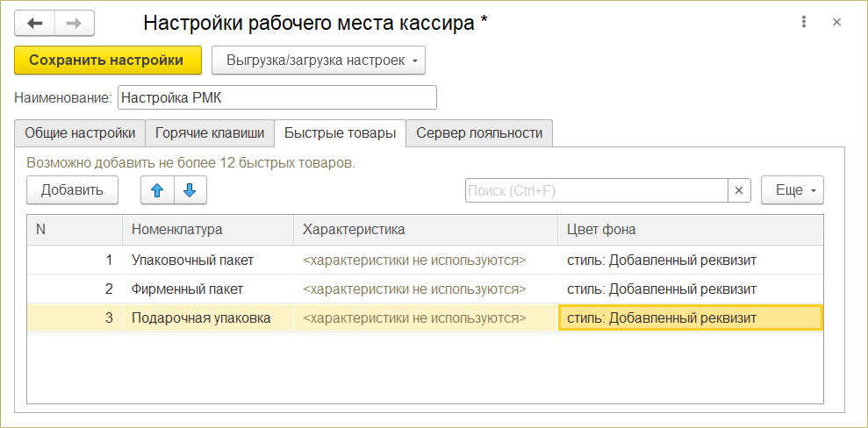
Task: Sort by Номенклатура column header
Action: click(208, 230)
